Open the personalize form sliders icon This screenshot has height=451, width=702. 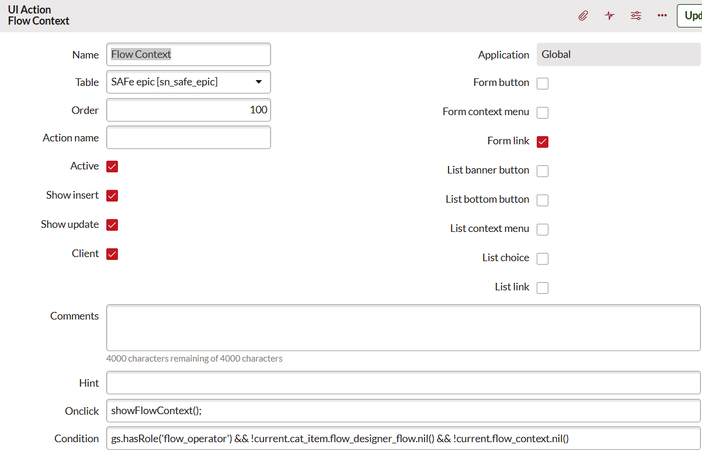(x=636, y=16)
